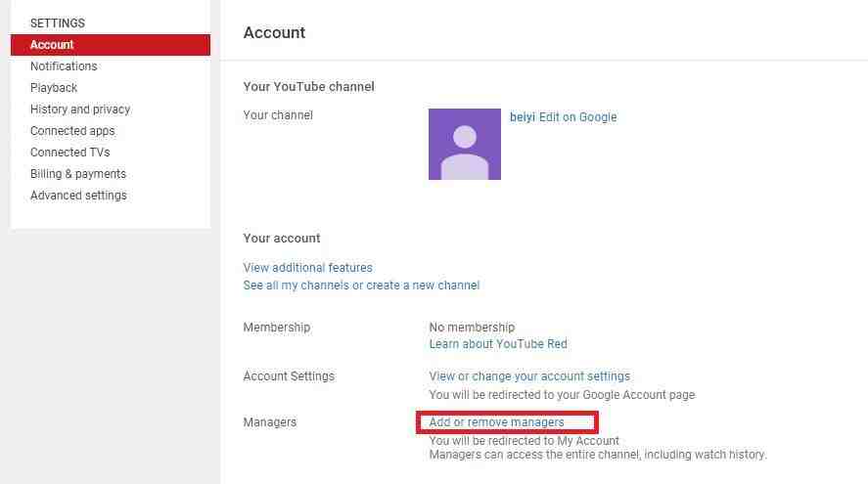
Task: Click the beiyi channel name link
Action: click(x=523, y=117)
